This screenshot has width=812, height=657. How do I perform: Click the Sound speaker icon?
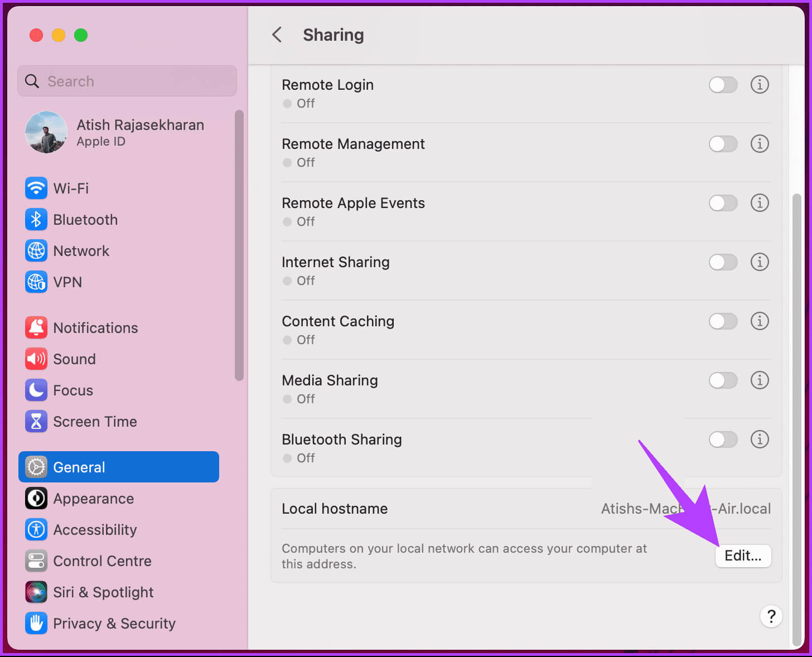point(36,359)
